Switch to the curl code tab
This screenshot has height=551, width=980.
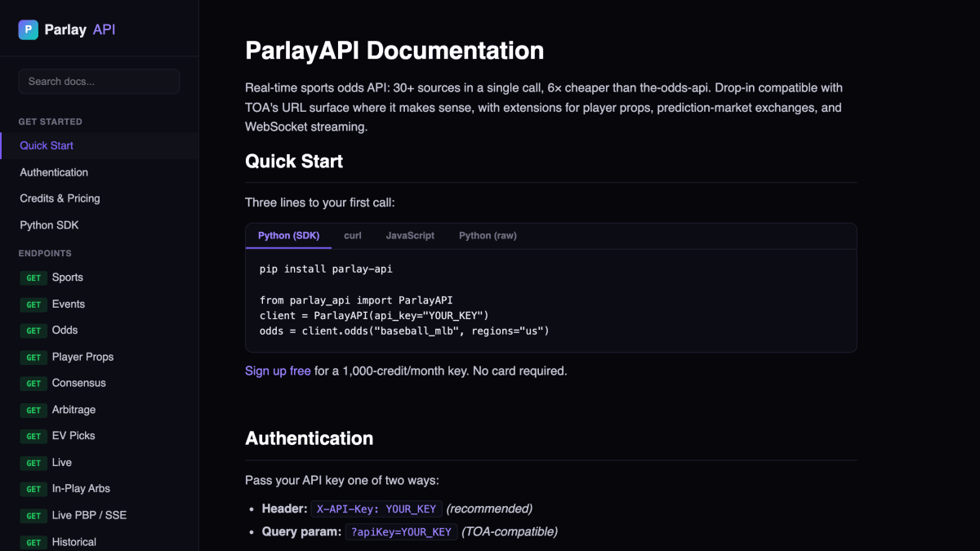(353, 236)
